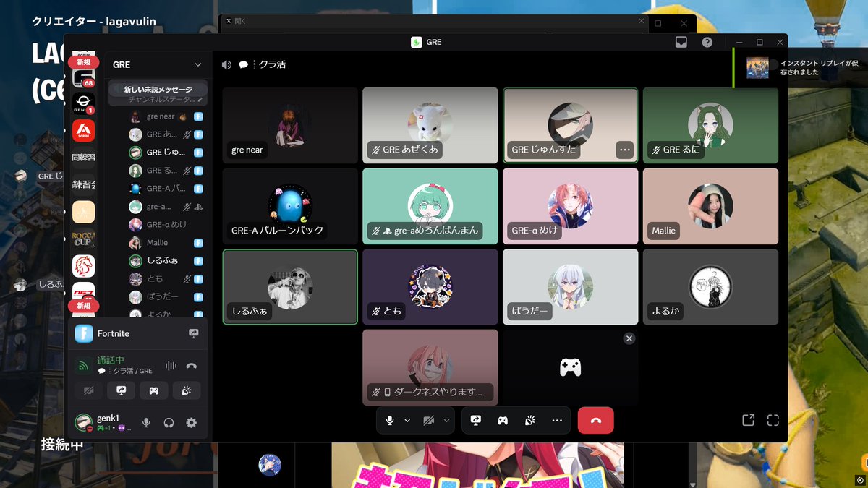Open the クラ活 / GRE channel link
The width and height of the screenshot is (868, 488).
click(x=133, y=371)
